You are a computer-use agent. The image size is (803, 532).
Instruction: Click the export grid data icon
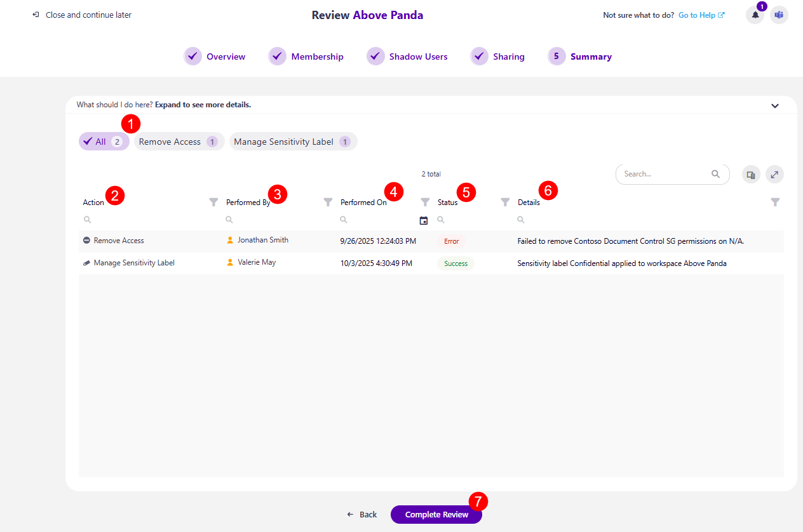751,173
